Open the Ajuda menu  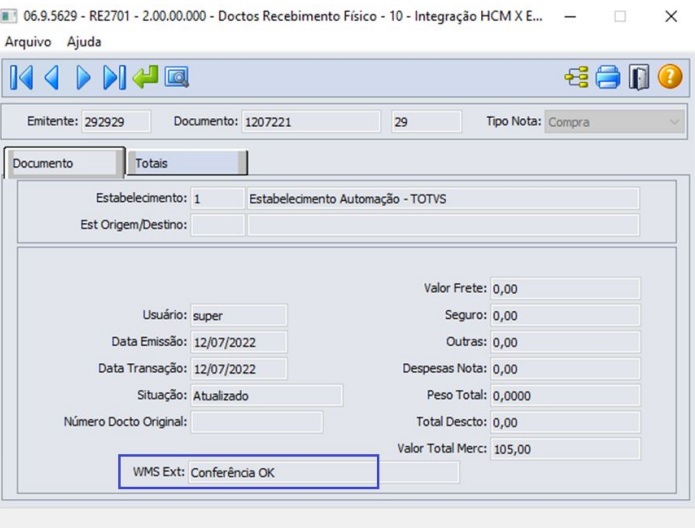[84, 42]
